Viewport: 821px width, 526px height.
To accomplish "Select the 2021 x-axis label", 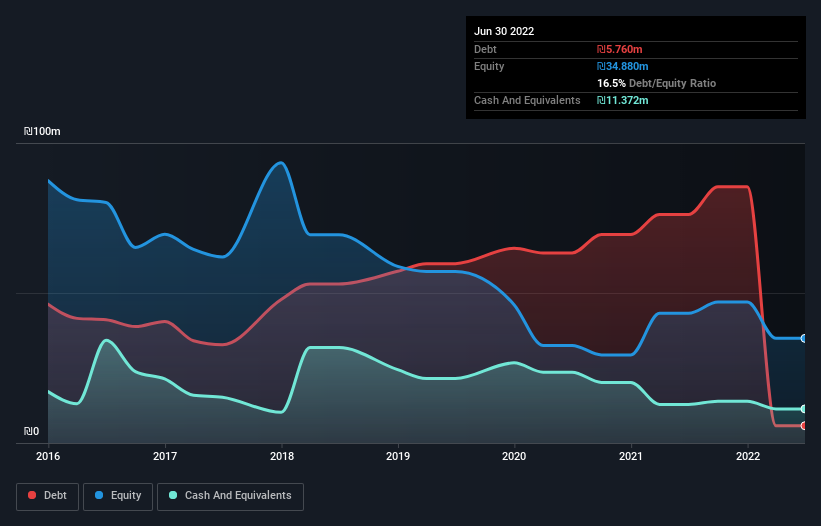I will pos(631,456).
